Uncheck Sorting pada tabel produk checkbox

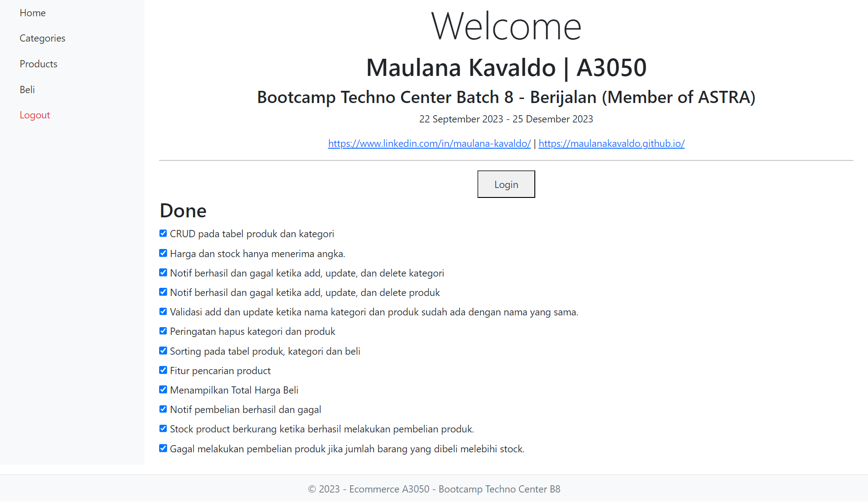point(163,351)
